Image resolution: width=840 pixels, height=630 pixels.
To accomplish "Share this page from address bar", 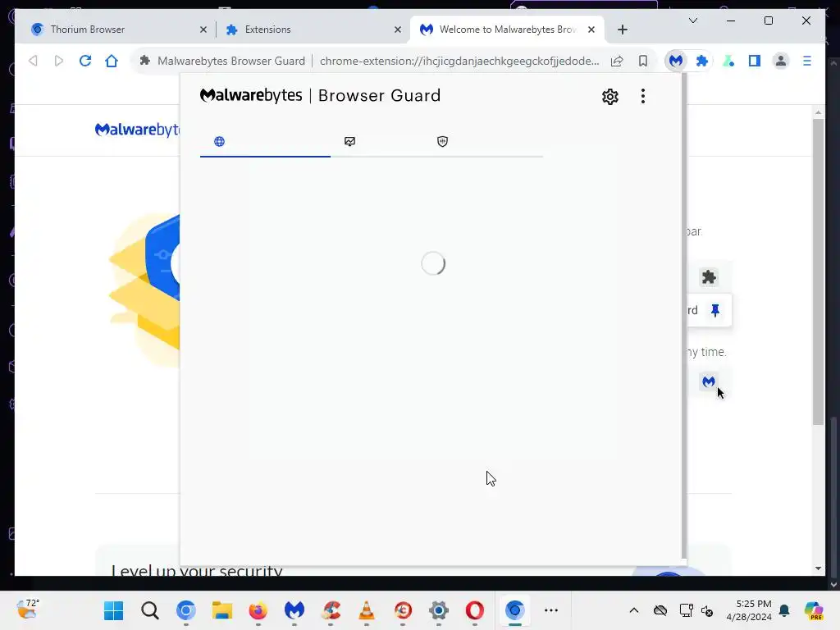I will (x=617, y=61).
